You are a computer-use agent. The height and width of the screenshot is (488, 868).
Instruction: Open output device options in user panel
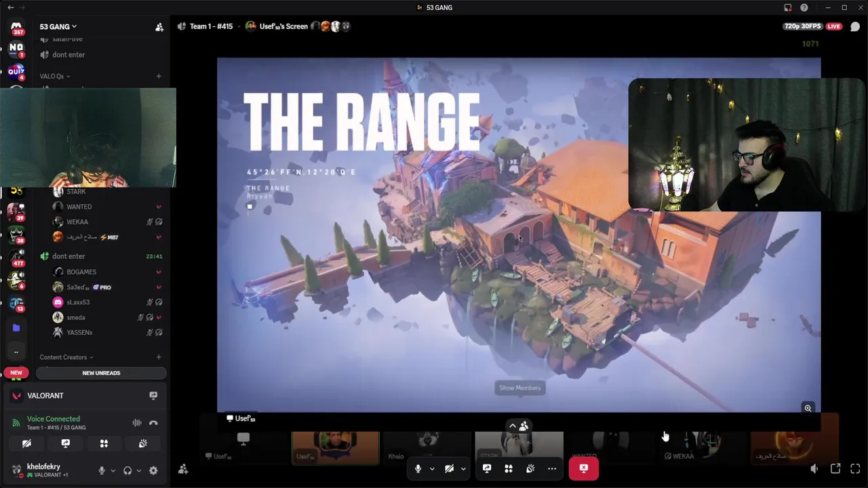click(138, 470)
